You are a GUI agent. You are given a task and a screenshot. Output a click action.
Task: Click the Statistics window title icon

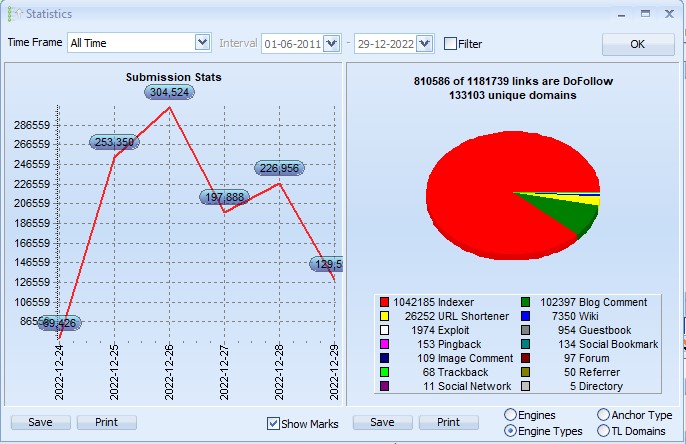14,14
